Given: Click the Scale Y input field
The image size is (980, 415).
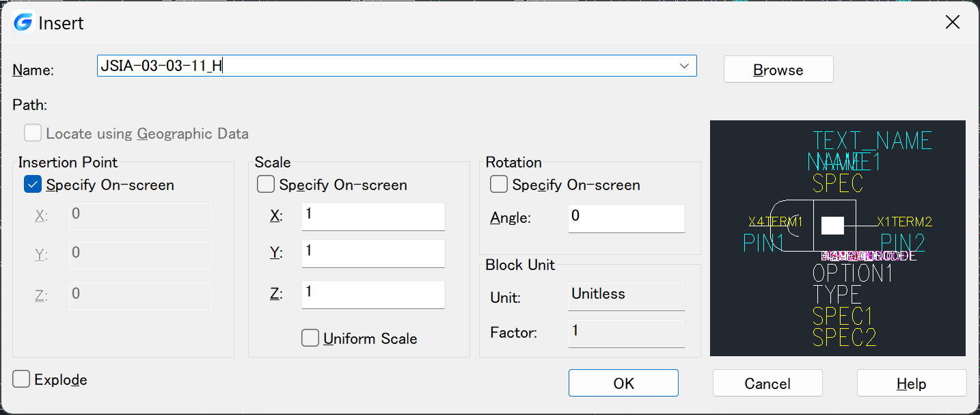Looking at the screenshot, I should tap(373, 253).
